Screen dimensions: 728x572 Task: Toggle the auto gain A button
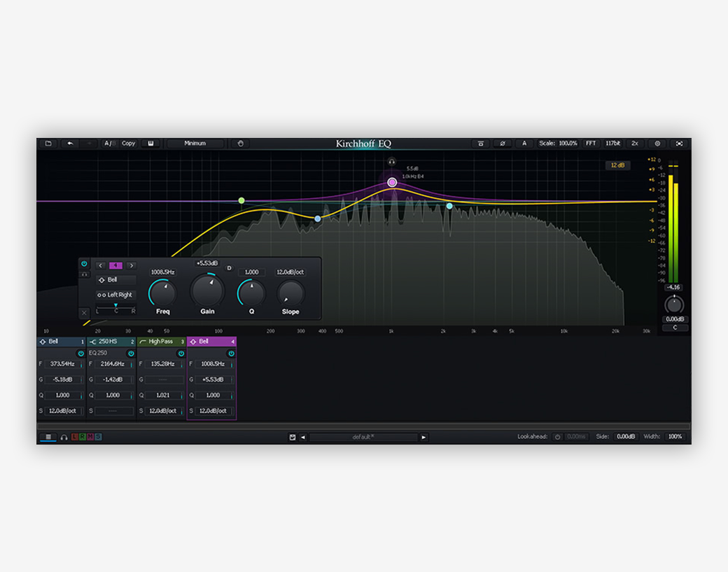pos(524,144)
